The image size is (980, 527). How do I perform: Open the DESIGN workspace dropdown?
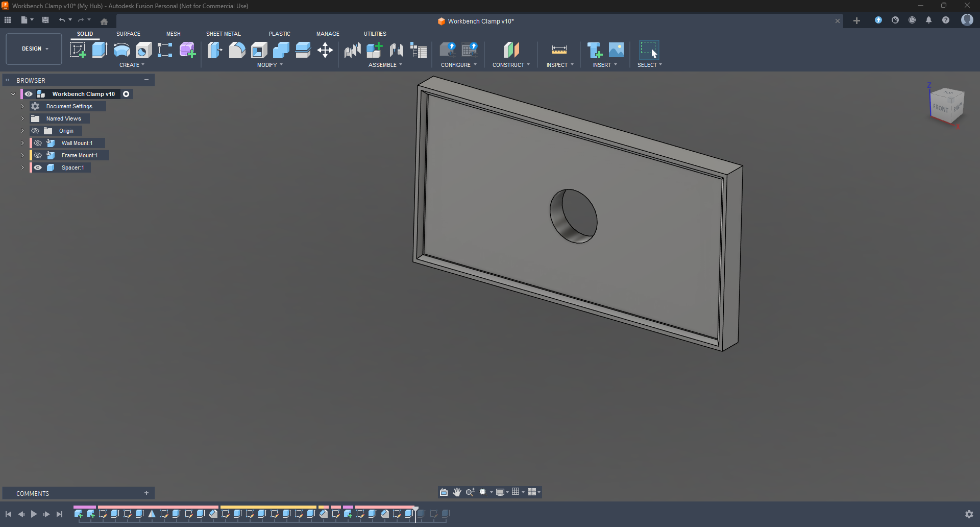point(34,49)
